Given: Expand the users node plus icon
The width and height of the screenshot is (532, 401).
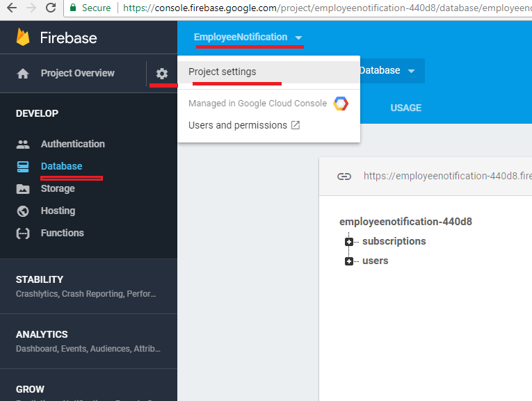Looking at the screenshot, I should (349, 261).
